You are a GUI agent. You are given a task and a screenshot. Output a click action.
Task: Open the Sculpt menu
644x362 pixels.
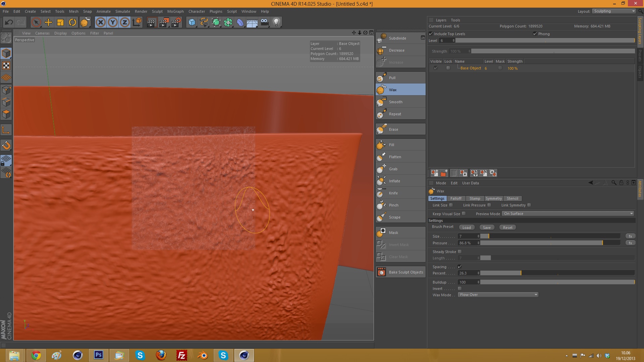pos(157,11)
